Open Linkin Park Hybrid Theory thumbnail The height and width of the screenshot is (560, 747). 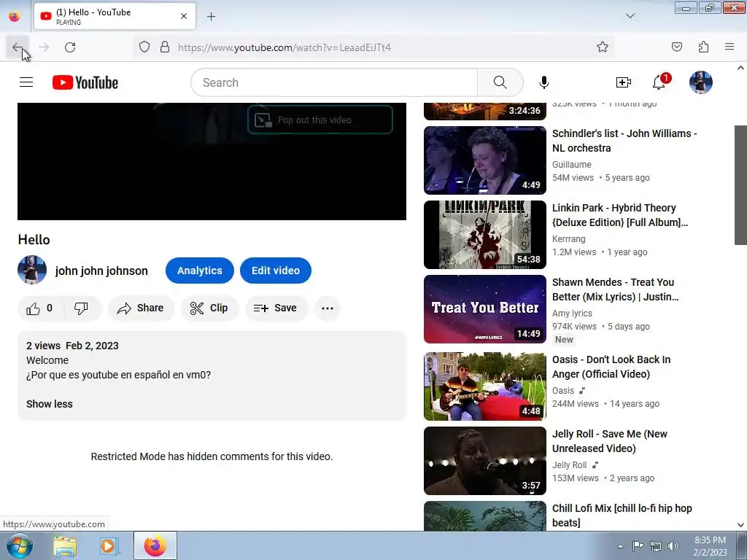click(x=485, y=235)
